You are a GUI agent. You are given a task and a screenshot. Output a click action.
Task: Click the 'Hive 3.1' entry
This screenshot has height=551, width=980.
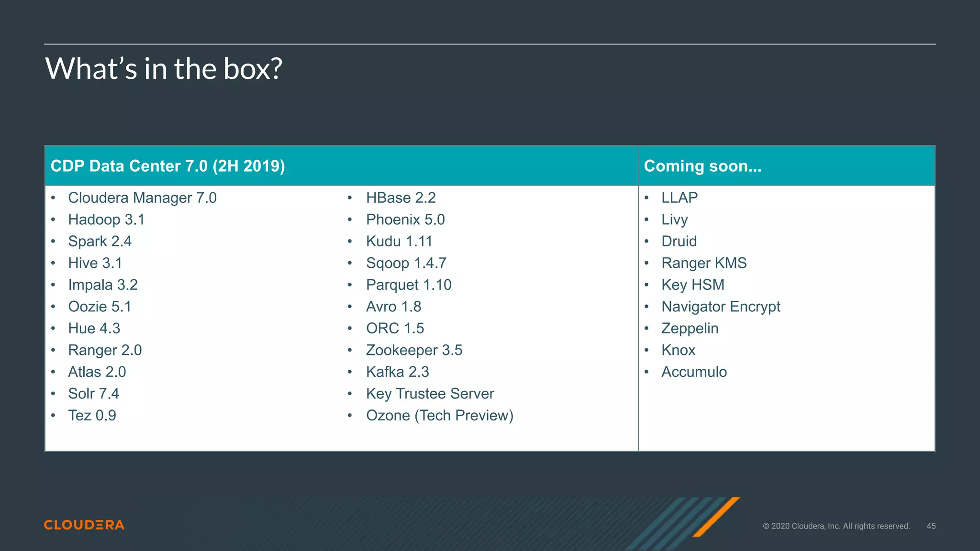(x=95, y=263)
